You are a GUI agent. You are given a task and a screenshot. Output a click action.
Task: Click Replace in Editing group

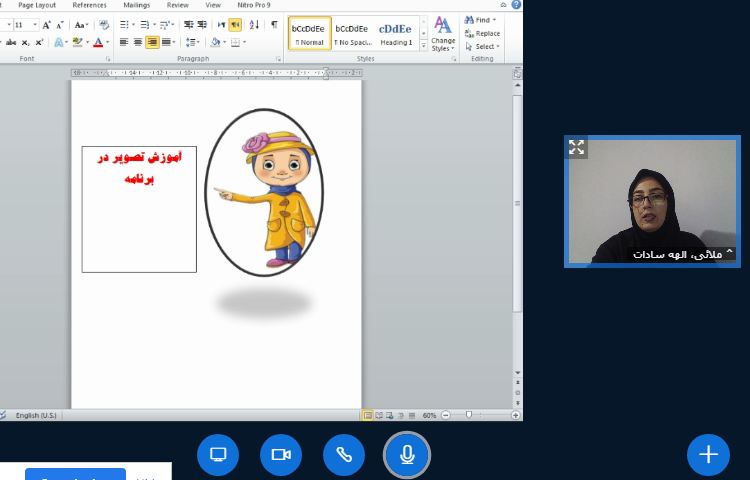tap(482, 33)
